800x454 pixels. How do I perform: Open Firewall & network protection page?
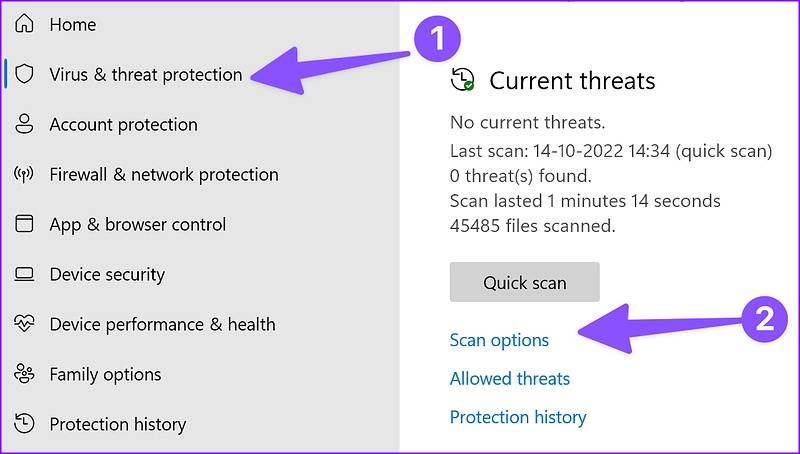pyautogui.click(x=164, y=174)
